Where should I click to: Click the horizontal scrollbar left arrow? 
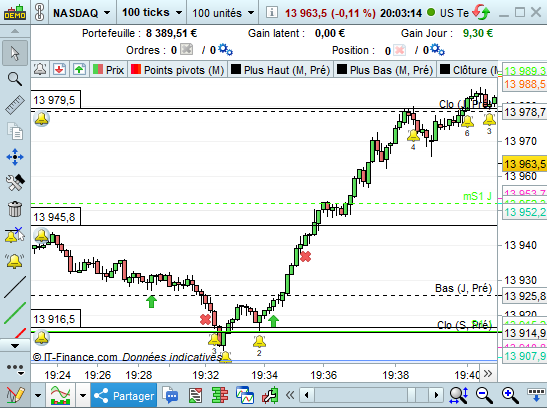coord(307,395)
